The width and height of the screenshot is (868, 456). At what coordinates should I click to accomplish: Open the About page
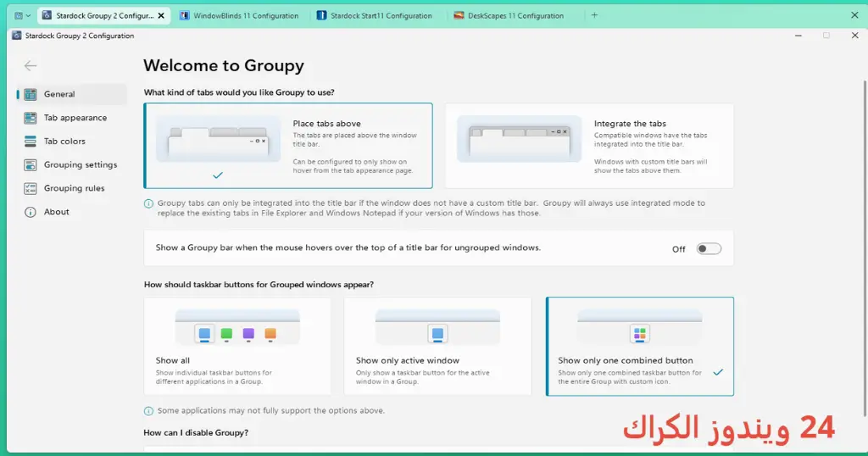(x=72, y=212)
